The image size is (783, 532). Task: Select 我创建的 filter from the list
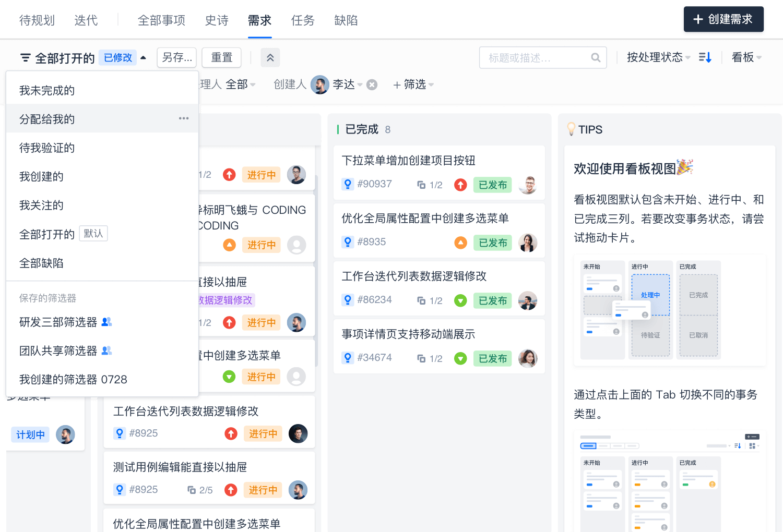(41, 177)
